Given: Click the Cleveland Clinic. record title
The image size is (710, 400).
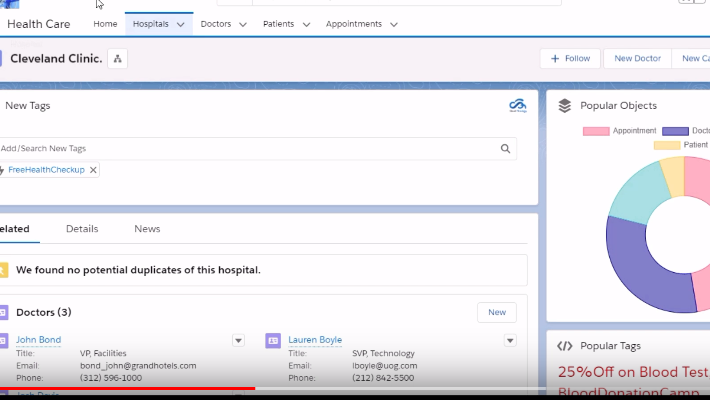Looking at the screenshot, I should point(56,58).
